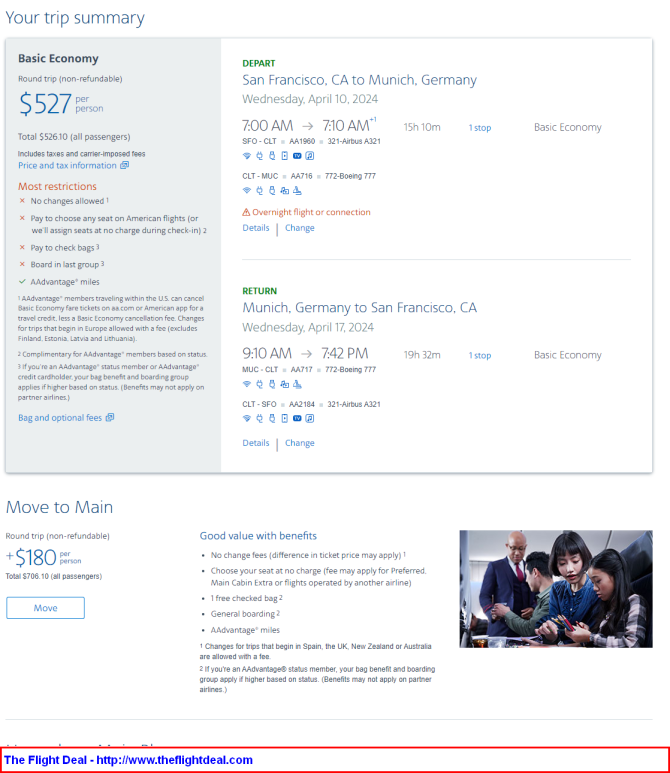The image size is (670, 773).
Task: Click the Wi-Fi icon for the SFO - CLT flight
Action: (x=247, y=156)
